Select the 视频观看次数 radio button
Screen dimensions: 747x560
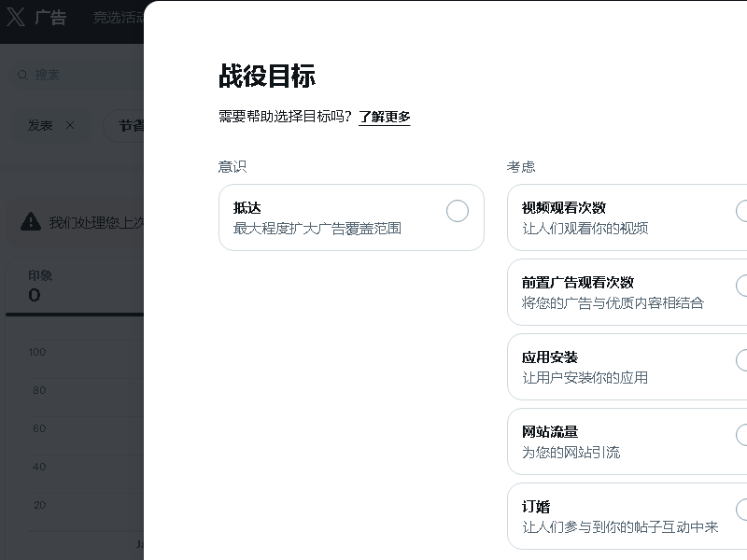pos(743,211)
